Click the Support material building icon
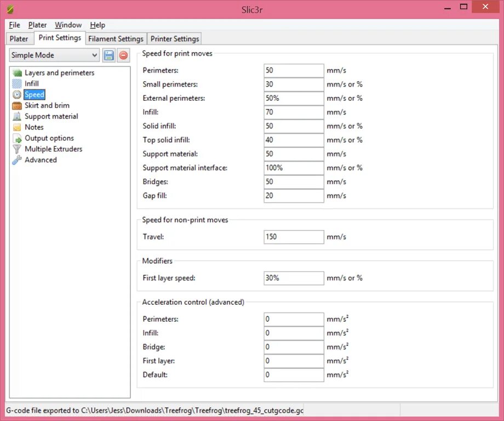 point(17,116)
